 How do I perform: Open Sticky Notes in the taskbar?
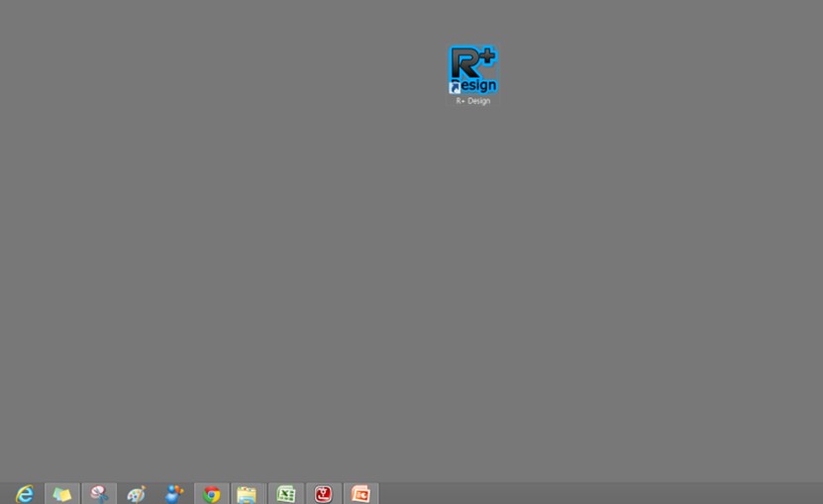coord(61,493)
